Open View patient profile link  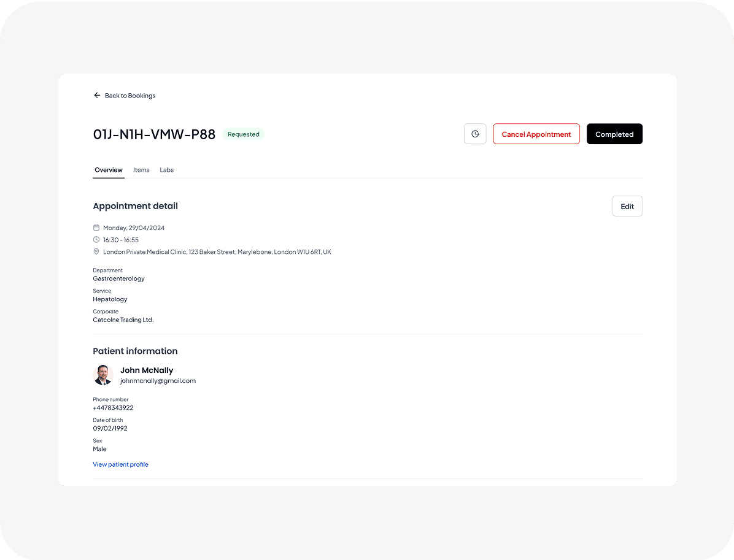pos(121,464)
